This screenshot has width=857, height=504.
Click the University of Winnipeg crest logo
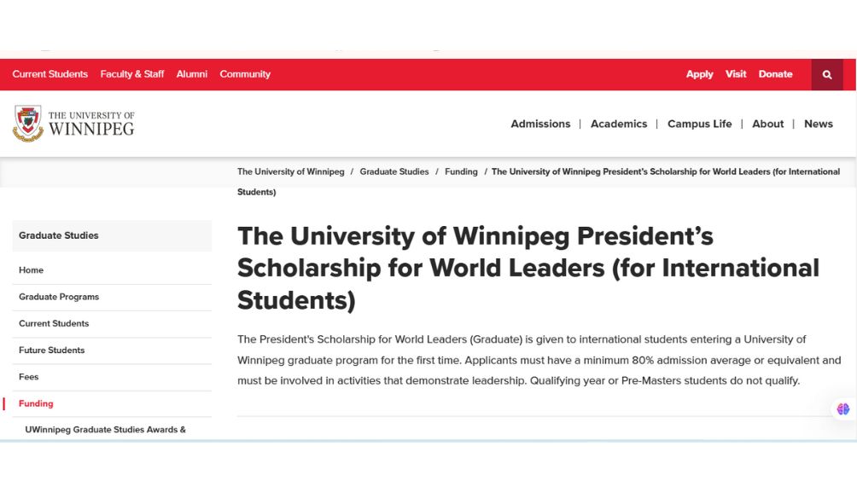tap(28, 123)
